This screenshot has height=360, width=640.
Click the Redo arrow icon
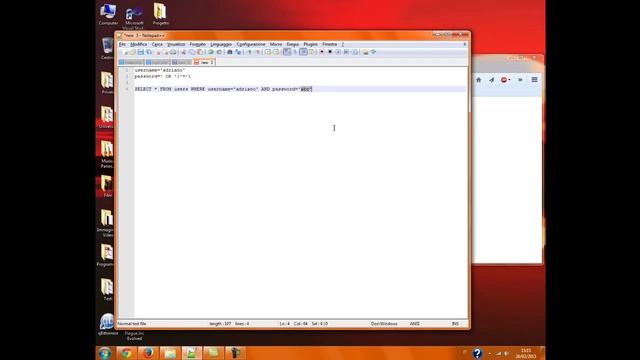[219, 52]
